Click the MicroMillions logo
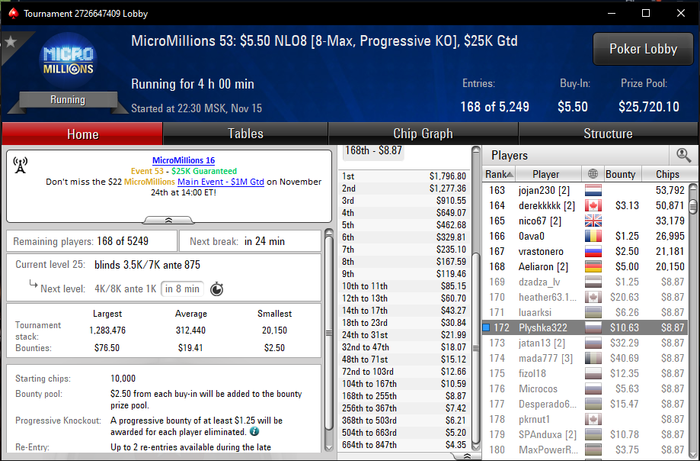The image size is (700, 461). [68, 61]
